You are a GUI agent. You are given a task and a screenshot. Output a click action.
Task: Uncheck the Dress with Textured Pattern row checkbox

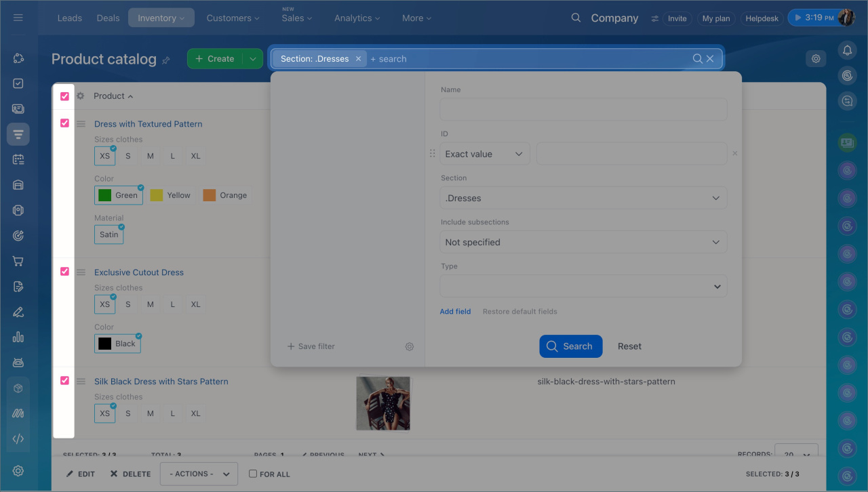[65, 123]
